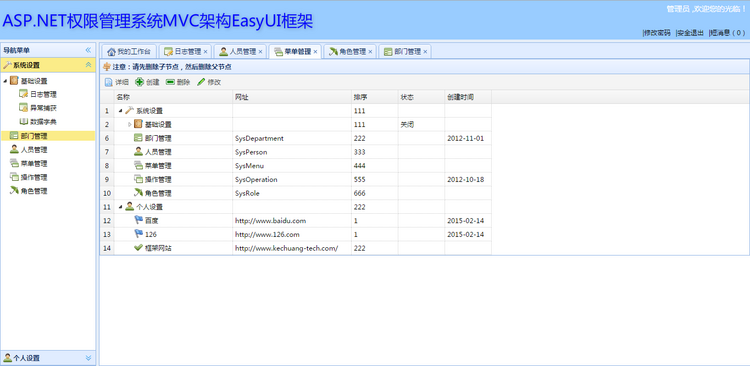
Task: Click the 人员管理 person icon in the grid
Action: pos(138,152)
